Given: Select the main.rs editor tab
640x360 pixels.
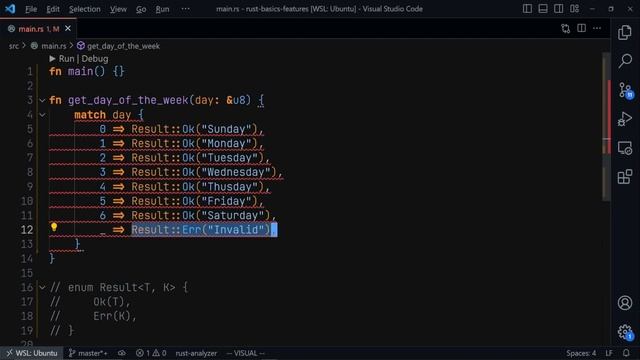Looking at the screenshot, I should click(x=38, y=29).
